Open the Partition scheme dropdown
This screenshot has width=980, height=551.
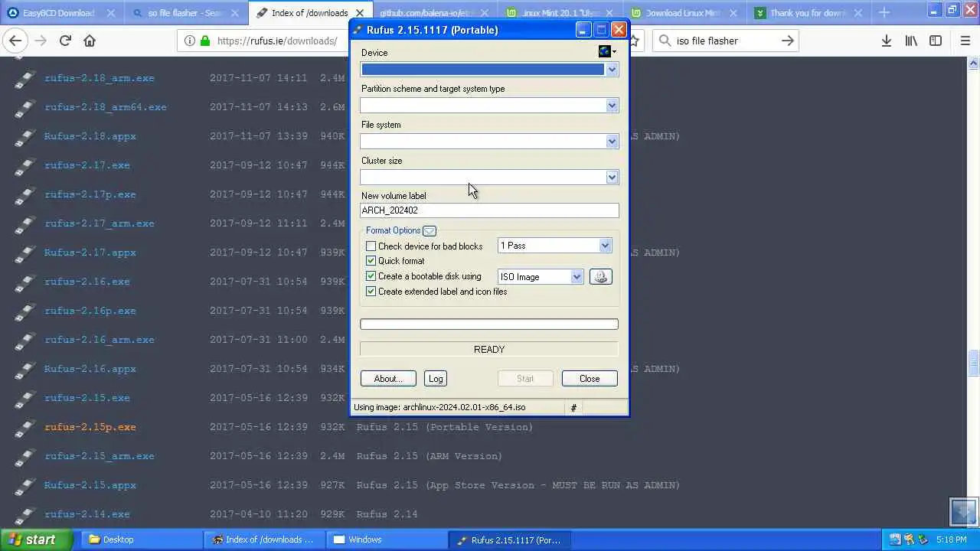[612, 106]
